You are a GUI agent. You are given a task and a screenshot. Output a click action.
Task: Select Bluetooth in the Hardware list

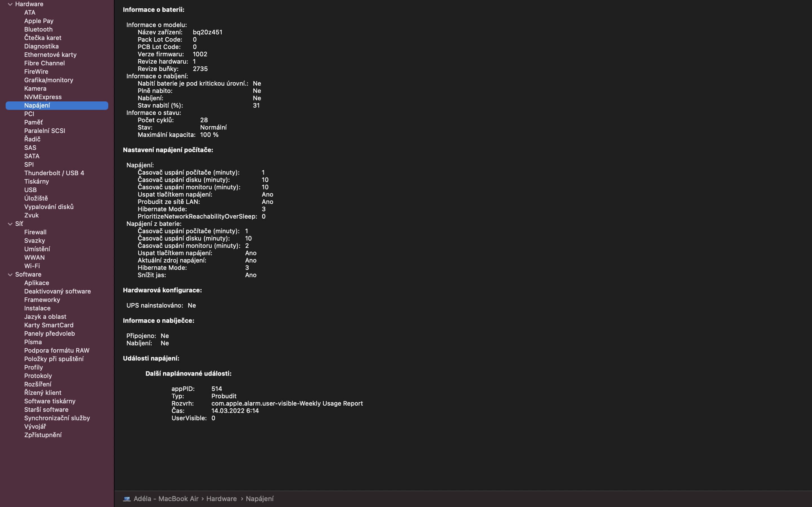(38, 30)
